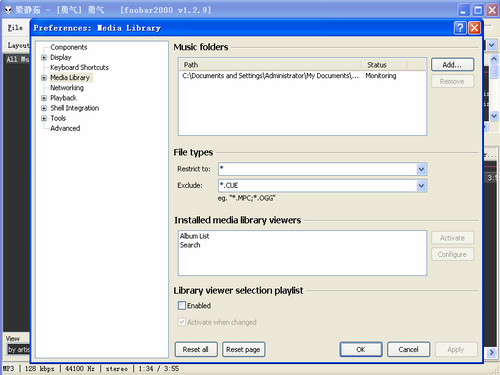Click the Cancel button
Screen dimensions: 500x375
coord(408,349)
